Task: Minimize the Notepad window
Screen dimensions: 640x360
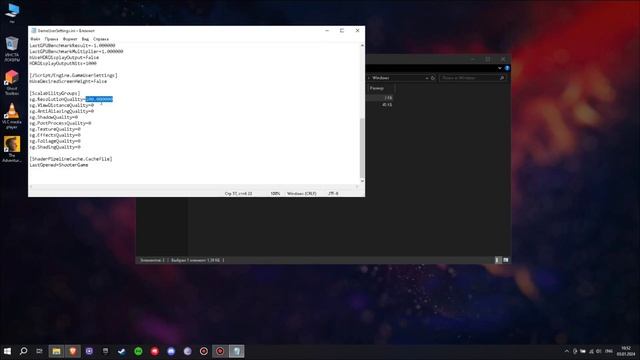Action: (x=327, y=31)
